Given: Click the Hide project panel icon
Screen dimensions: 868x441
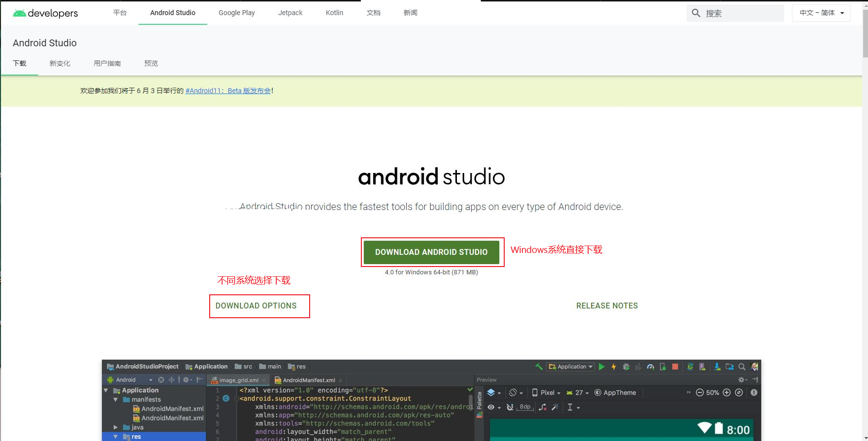Looking at the screenshot, I should pyautogui.click(x=199, y=380).
